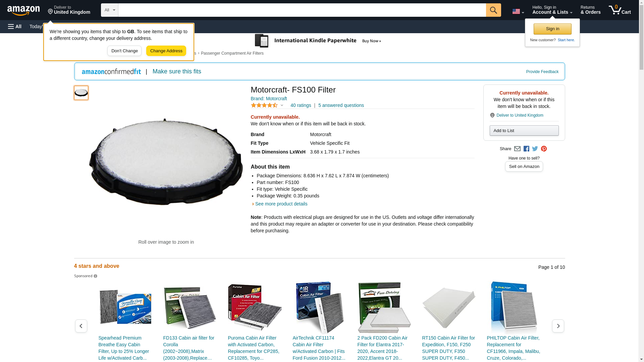
Task: Expand the star ratings breakdown popover
Action: (x=267, y=106)
